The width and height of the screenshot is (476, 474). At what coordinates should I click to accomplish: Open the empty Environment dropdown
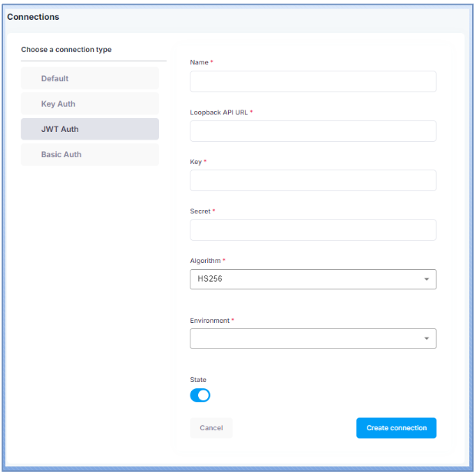307,338
